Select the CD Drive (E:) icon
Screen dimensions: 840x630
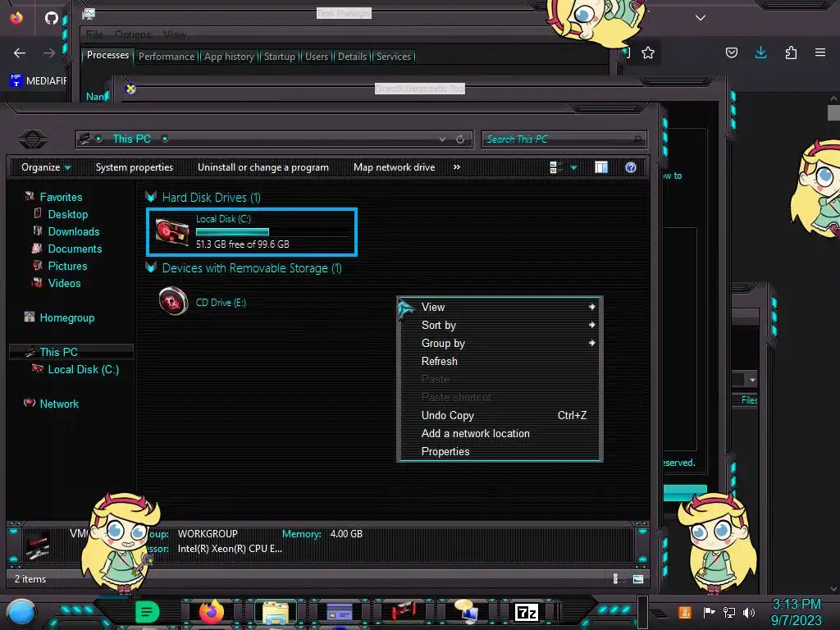click(174, 301)
